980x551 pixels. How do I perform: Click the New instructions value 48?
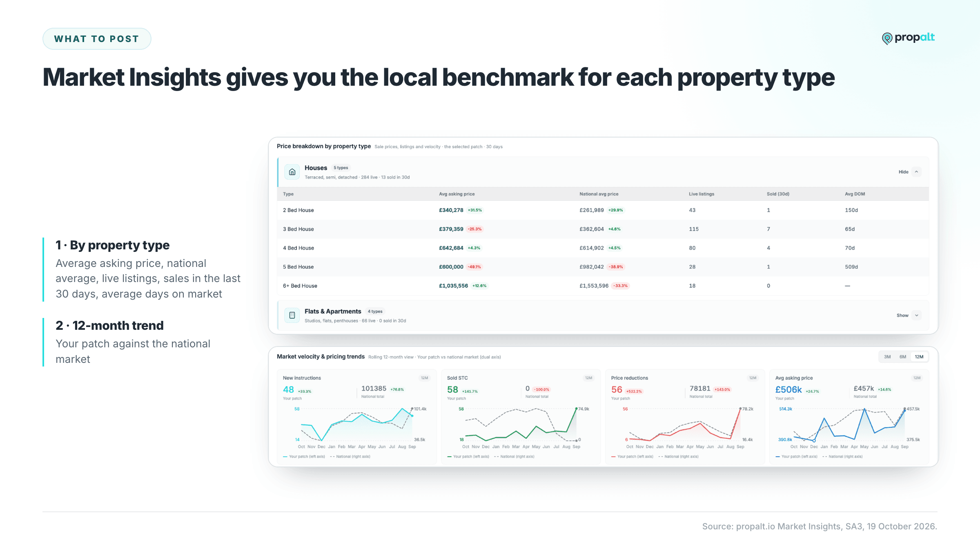(288, 390)
